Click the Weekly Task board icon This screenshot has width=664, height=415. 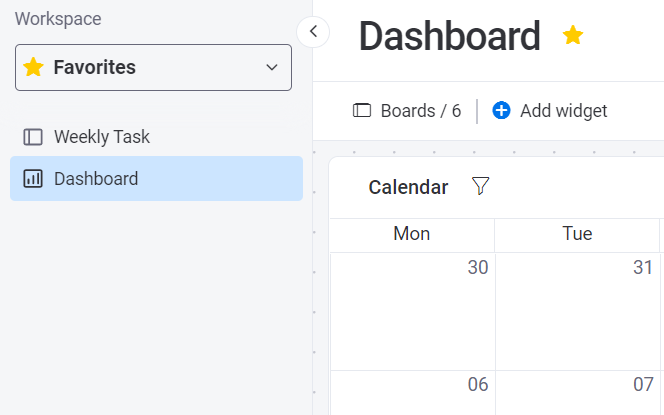pos(33,136)
